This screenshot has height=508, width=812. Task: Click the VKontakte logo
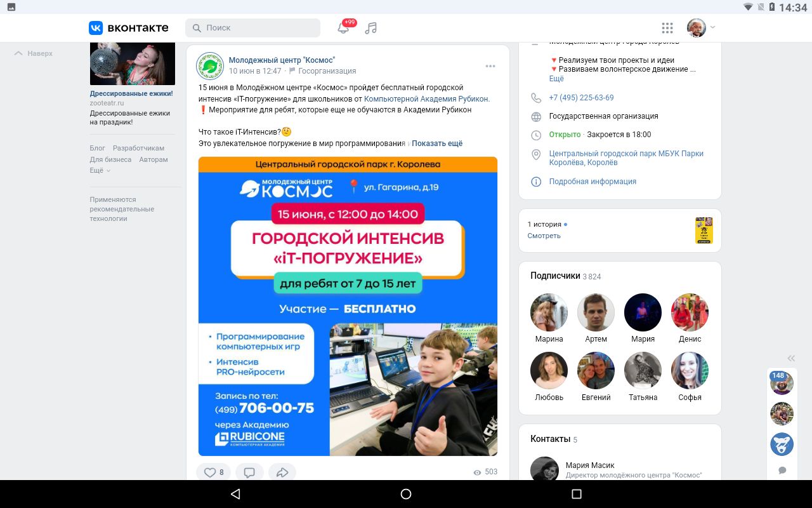(x=129, y=28)
